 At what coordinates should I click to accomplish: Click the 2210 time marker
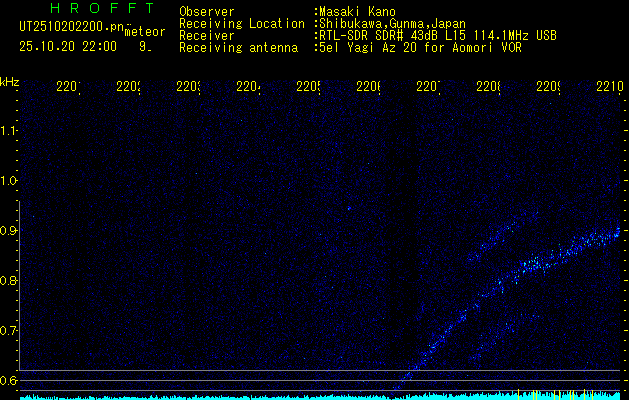[610, 87]
